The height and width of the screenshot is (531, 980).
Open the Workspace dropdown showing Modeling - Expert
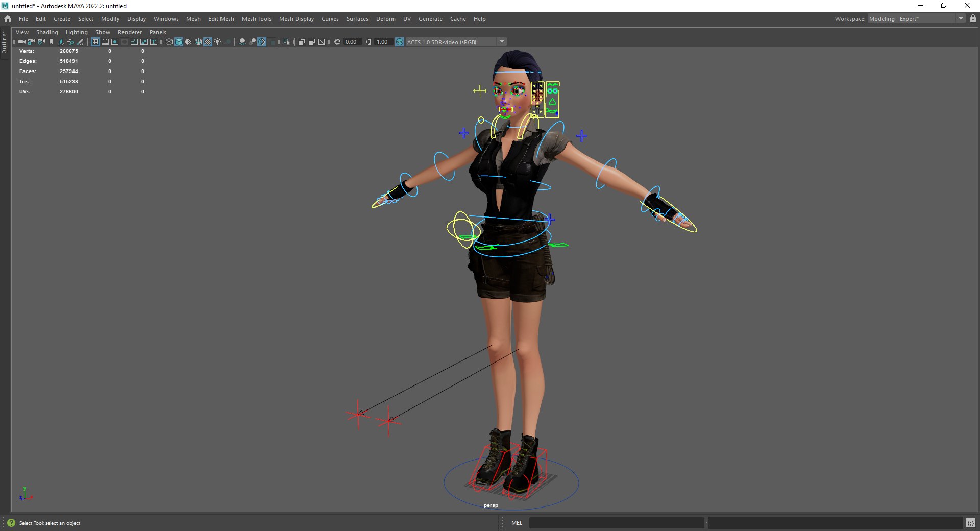point(916,19)
